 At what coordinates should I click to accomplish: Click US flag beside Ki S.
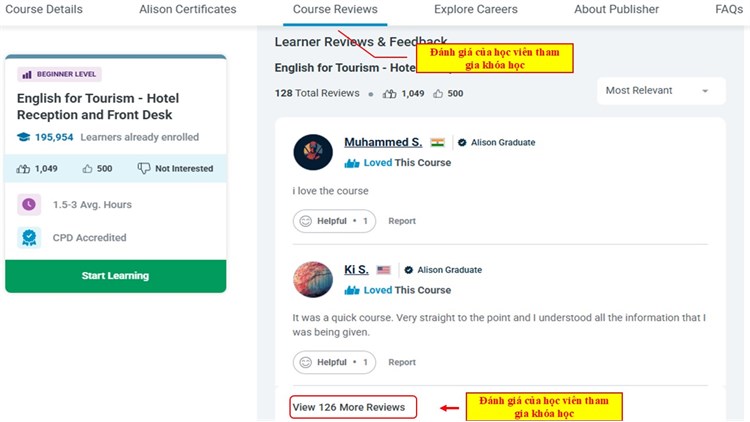click(x=384, y=270)
